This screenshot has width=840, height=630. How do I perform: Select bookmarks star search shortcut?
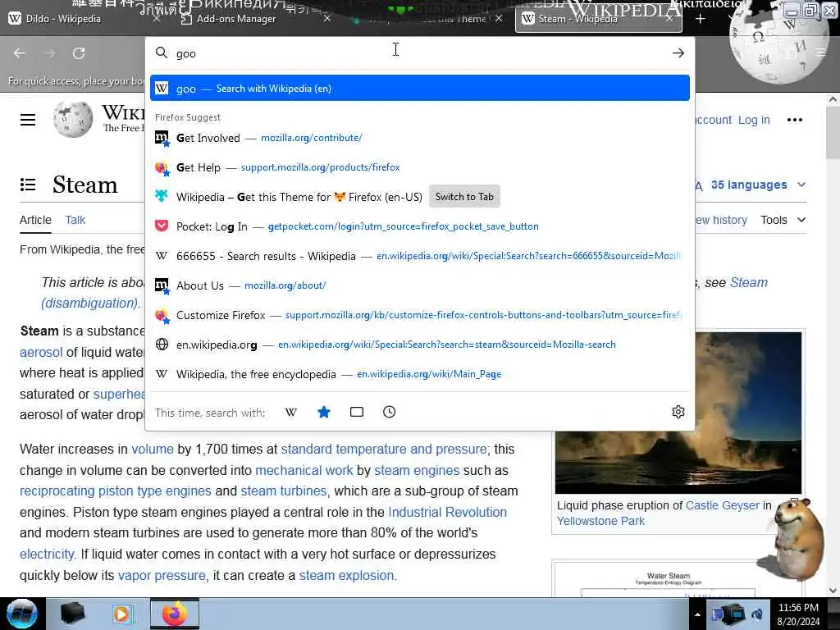click(323, 412)
